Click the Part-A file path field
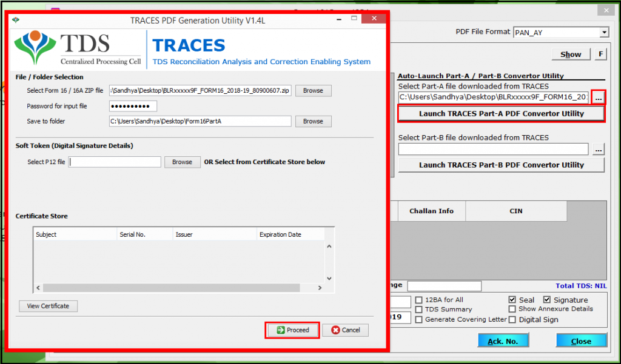 494,98
